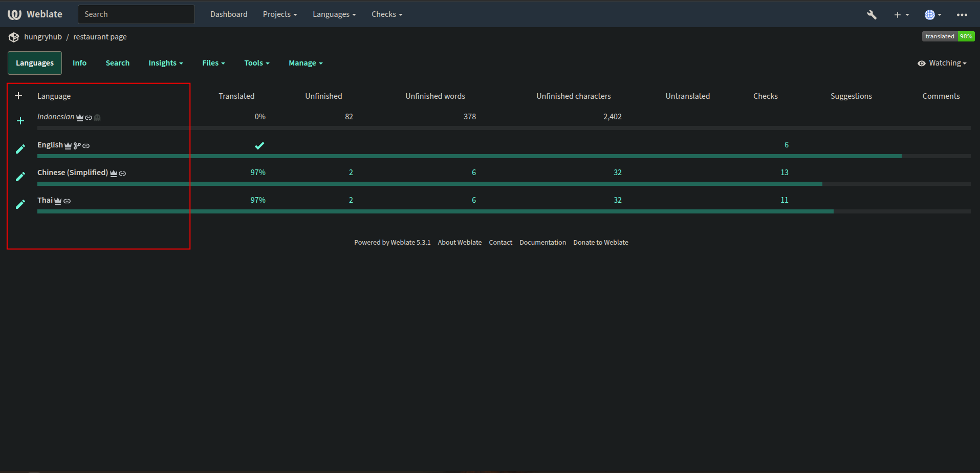
Task: Open the globe language selector
Action: click(932, 15)
